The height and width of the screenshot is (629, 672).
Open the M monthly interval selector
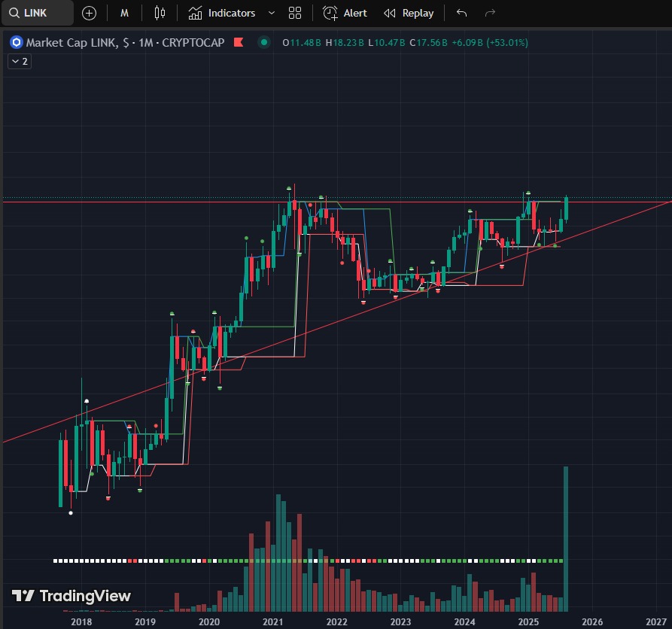tap(124, 14)
